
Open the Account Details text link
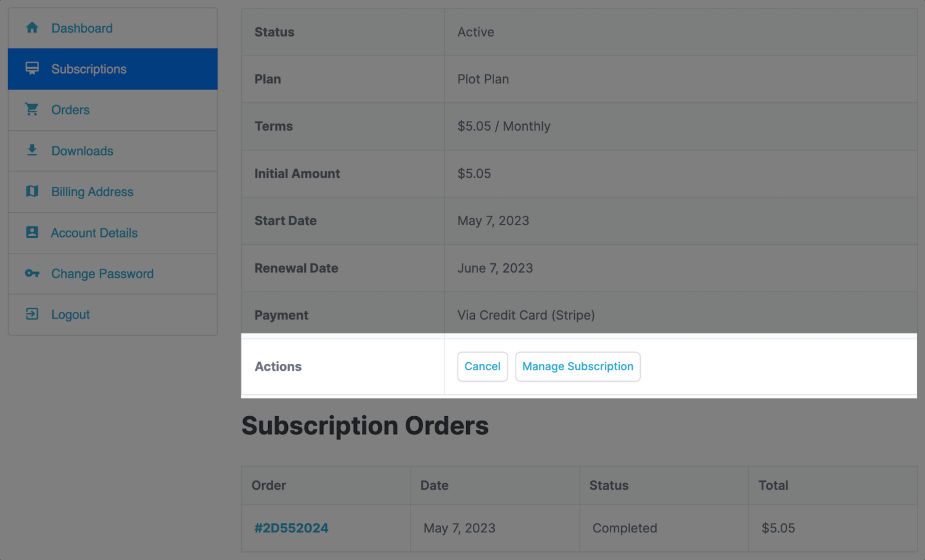pos(94,233)
